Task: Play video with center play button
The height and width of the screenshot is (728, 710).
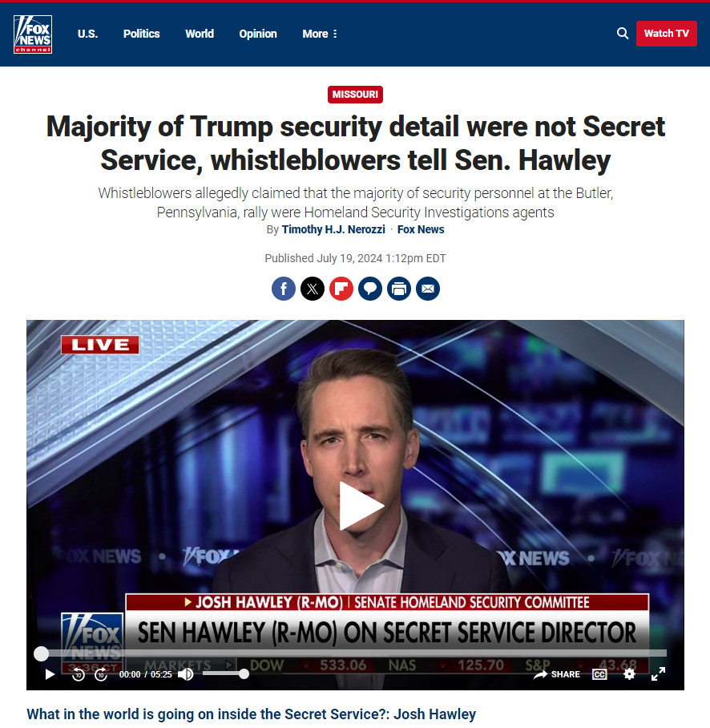Action: click(361, 506)
